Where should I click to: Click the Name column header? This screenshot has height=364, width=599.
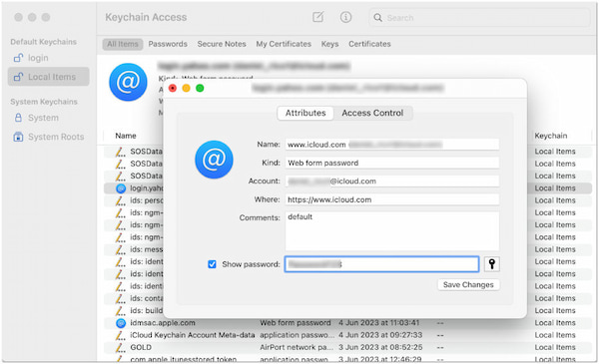click(126, 136)
